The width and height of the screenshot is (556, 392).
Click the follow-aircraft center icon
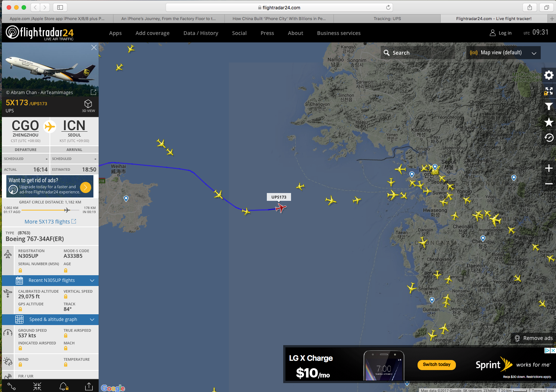(37, 386)
